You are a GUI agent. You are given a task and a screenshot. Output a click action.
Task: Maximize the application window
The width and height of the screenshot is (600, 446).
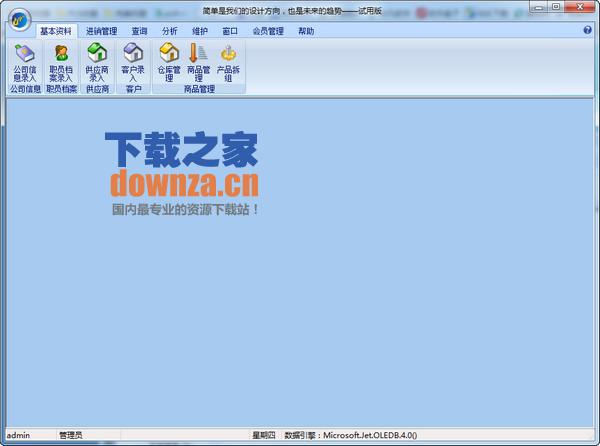pos(556,7)
